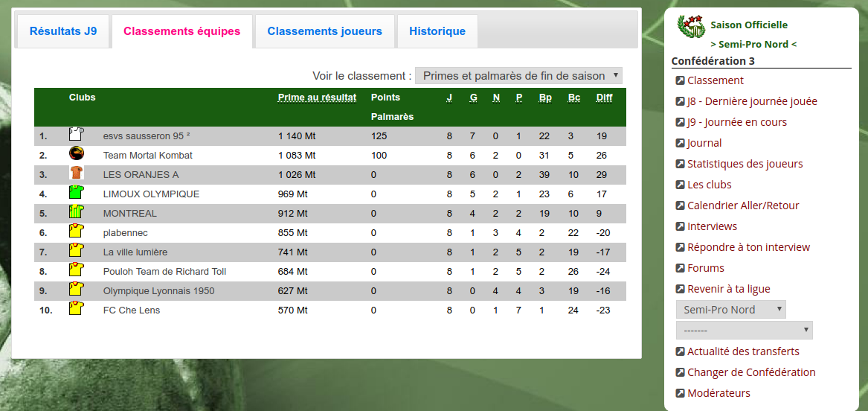Open the Voir le classement dropdown
Viewport: 868px width, 411px height.
point(518,76)
